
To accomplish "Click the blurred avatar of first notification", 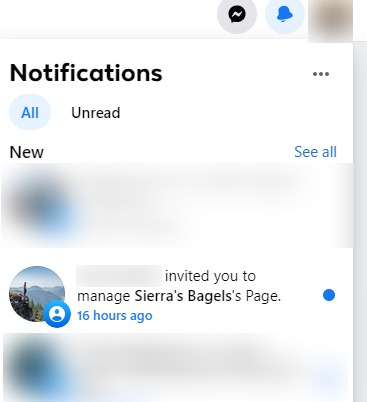I will click(40, 204).
